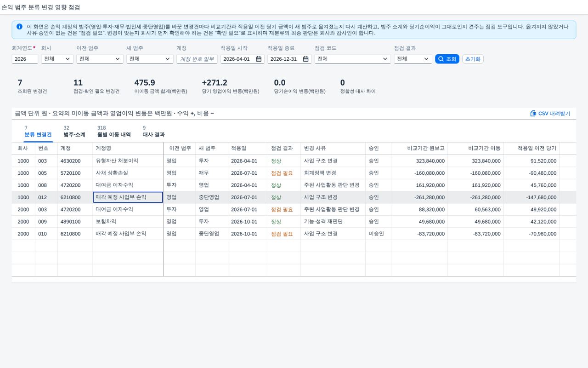Click the 회계정책 변경 reason cell
This screenshot has height=368, width=588.
333,173
